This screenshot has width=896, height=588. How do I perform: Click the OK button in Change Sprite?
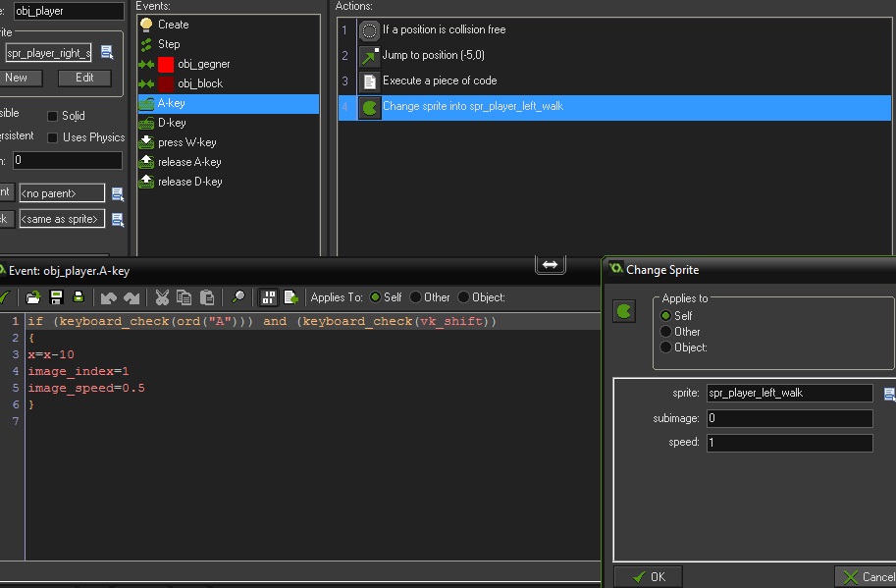click(x=648, y=576)
